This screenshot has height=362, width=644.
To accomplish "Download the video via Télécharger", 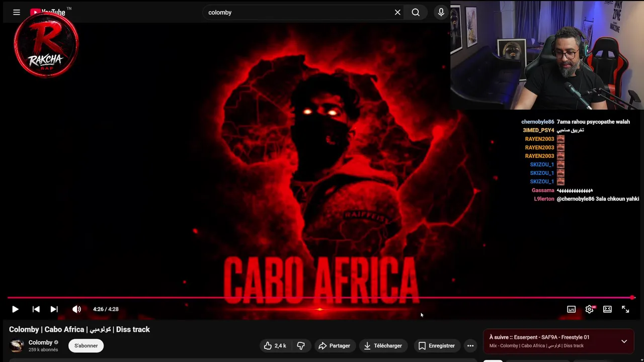I will click(383, 345).
